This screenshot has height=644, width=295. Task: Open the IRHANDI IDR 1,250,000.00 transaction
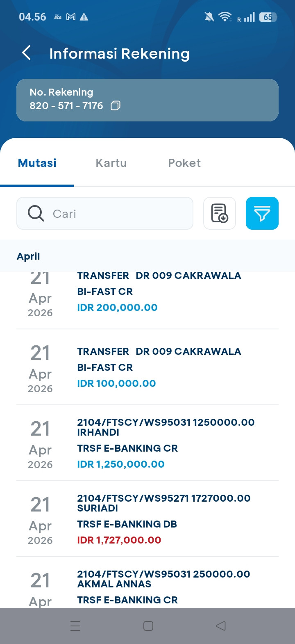click(x=147, y=443)
